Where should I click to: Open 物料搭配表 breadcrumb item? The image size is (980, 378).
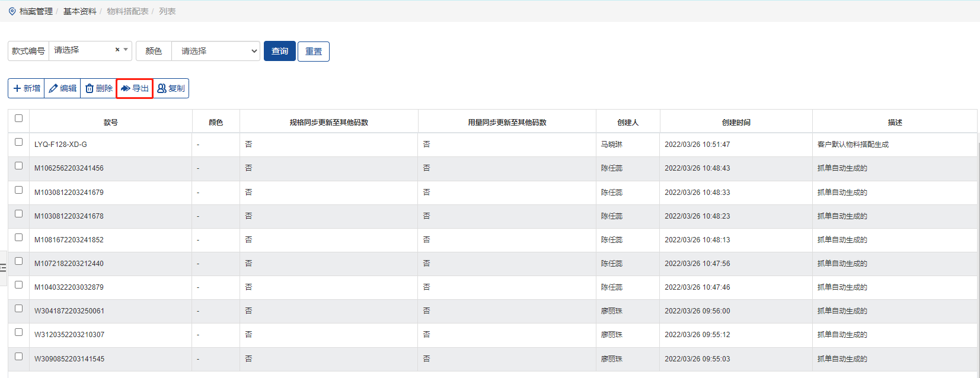point(127,11)
